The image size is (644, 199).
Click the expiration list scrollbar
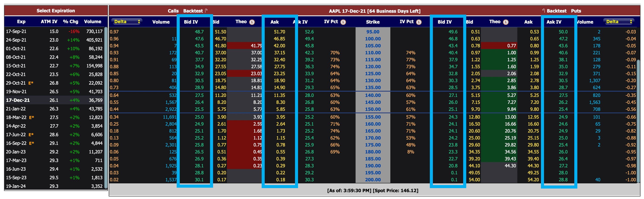pyautogui.click(x=106, y=108)
